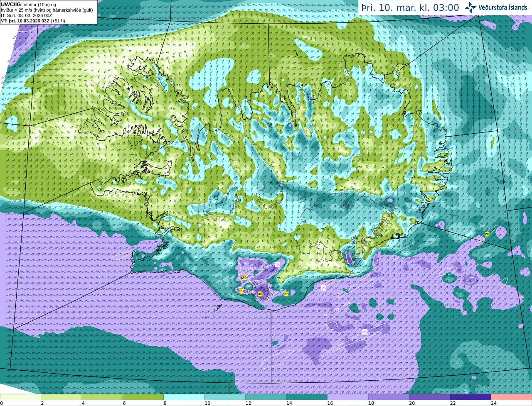Pick the 4–6 m/s green legend swatch
This screenshot has height=406, width=532.
pyautogui.click(x=102, y=397)
